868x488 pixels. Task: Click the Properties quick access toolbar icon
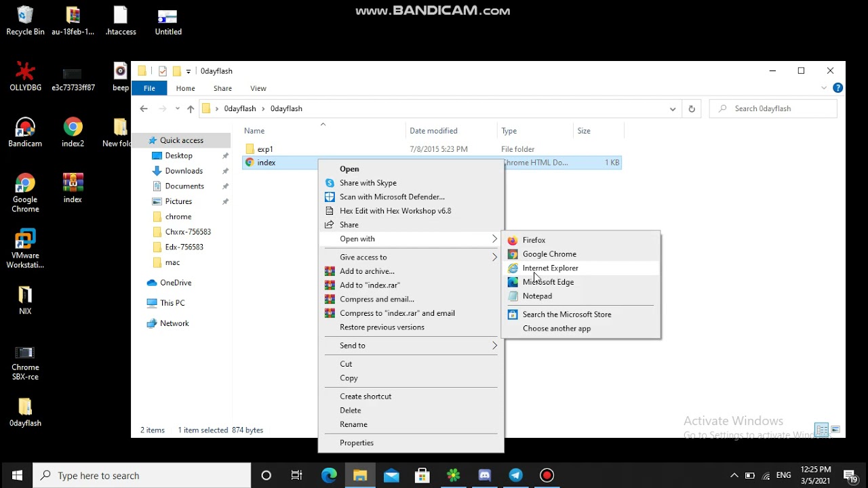[x=163, y=70]
